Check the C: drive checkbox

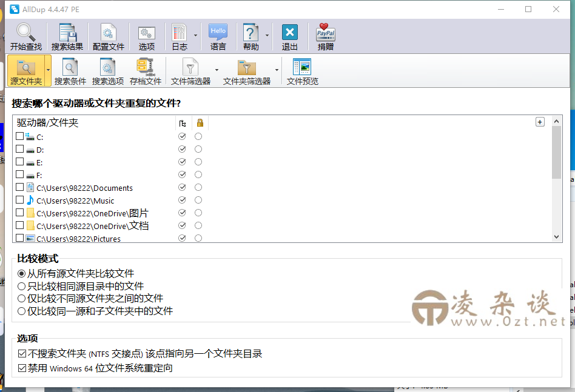(x=20, y=136)
